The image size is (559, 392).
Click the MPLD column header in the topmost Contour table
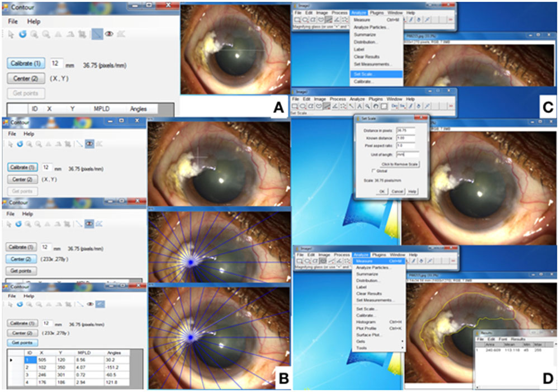[102, 109]
